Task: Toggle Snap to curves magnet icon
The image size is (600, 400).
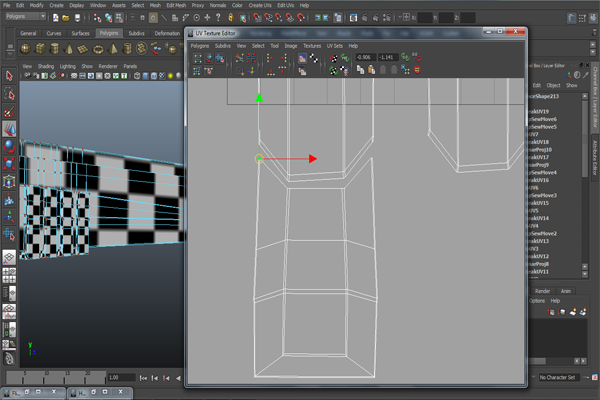Action: tap(268, 17)
